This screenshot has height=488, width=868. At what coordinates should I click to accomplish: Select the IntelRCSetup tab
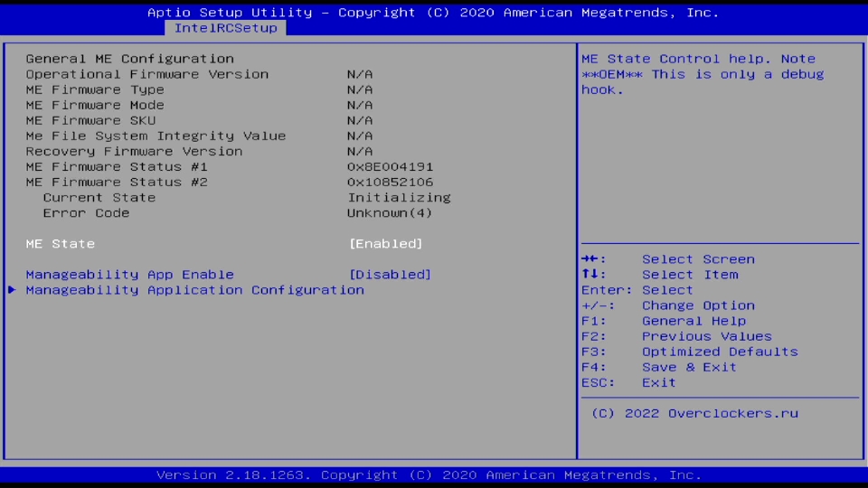click(x=225, y=28)
